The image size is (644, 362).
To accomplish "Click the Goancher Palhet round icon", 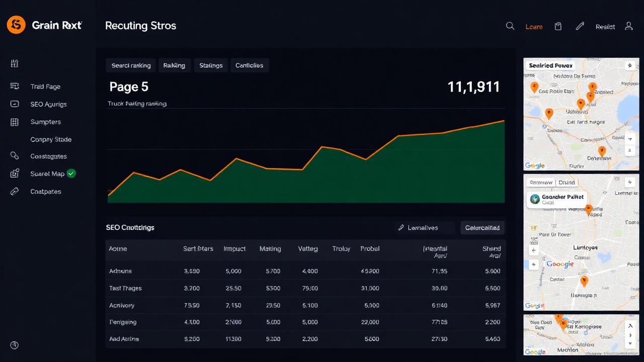I will (x=534, y=199).
